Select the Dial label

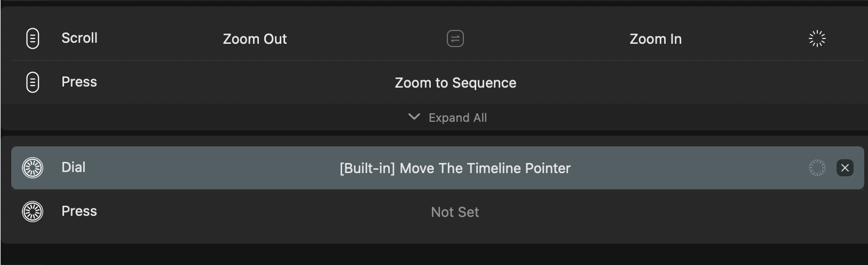tap(74, 167)
